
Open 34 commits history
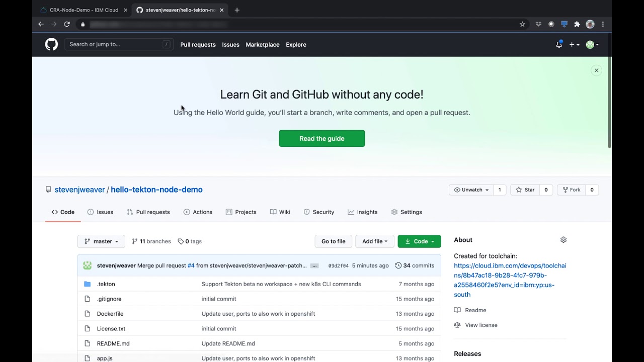pos(415,265)
